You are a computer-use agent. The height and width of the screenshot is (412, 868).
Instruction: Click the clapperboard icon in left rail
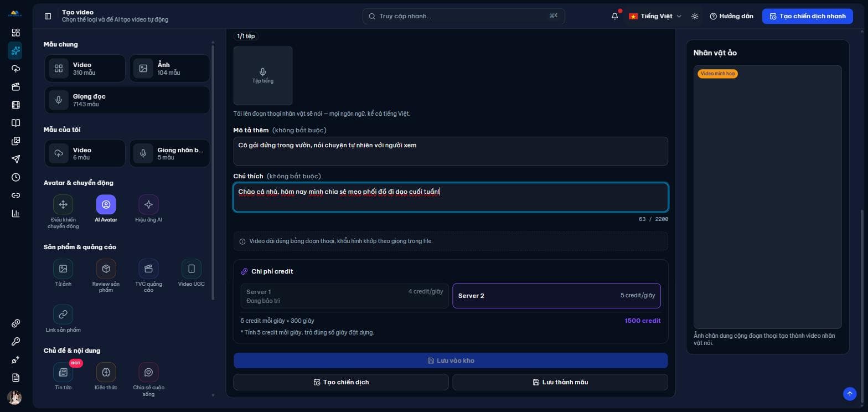(x=15, y=87)
